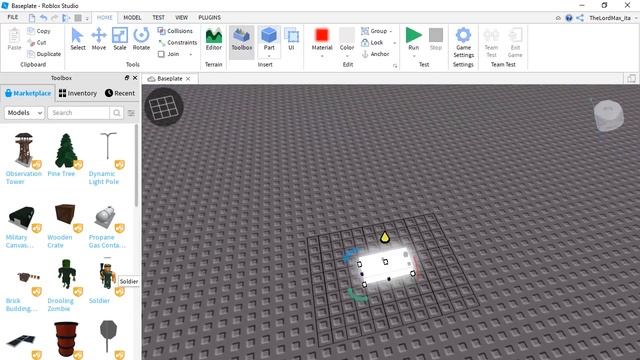Open the Part type dropdown arrow
The height and width of the screenshot is (360, 640).
tap(269, 56)
